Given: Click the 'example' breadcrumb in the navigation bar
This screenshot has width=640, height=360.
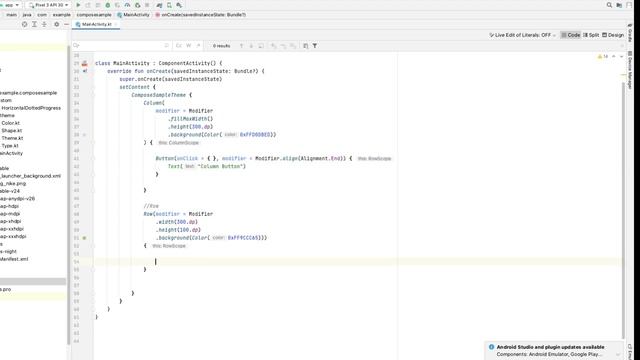Looking at the screenshot, I should point(62,15).
